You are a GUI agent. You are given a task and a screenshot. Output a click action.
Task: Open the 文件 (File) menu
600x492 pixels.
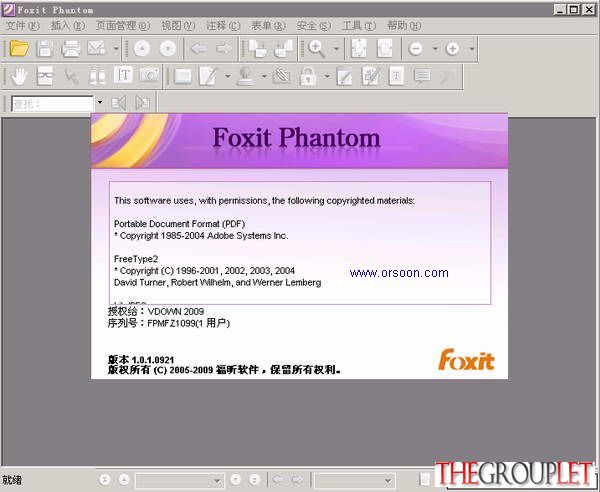pyautogui.click(x=23, y=26)
